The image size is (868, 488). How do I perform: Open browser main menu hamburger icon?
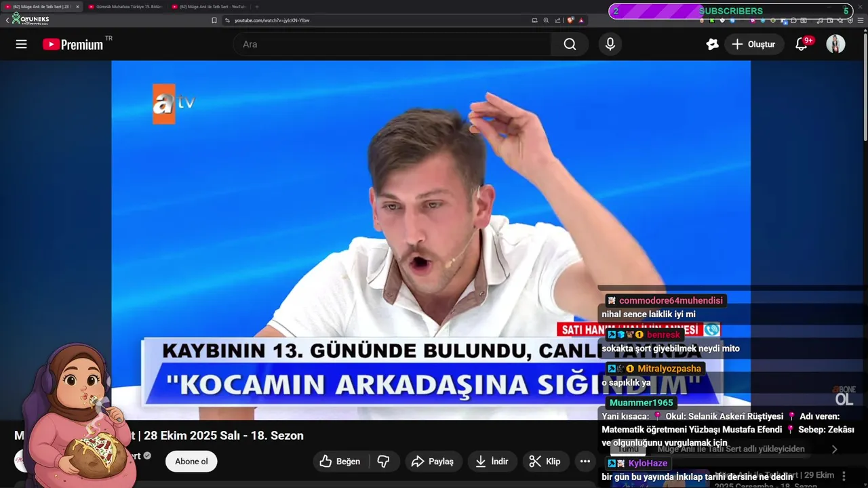coord(861,20)
